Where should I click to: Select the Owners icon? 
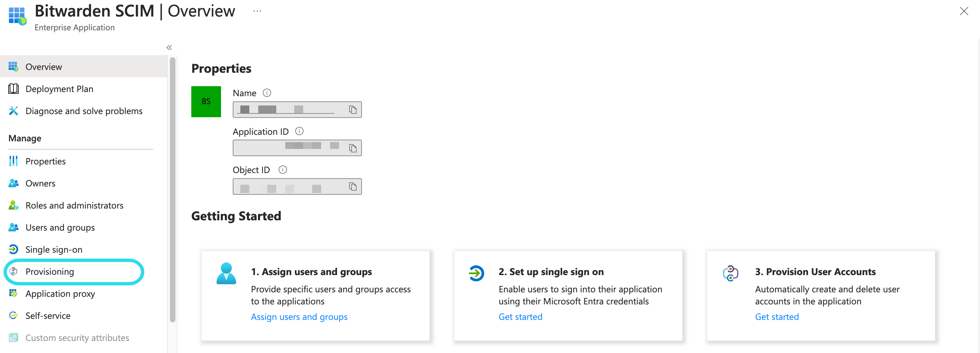tap(13, 183)
